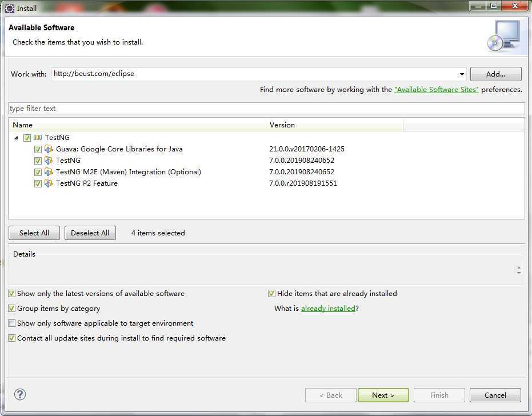
Task: Toggle Show only the latest versions checkbox
Action: coord(12,294)
